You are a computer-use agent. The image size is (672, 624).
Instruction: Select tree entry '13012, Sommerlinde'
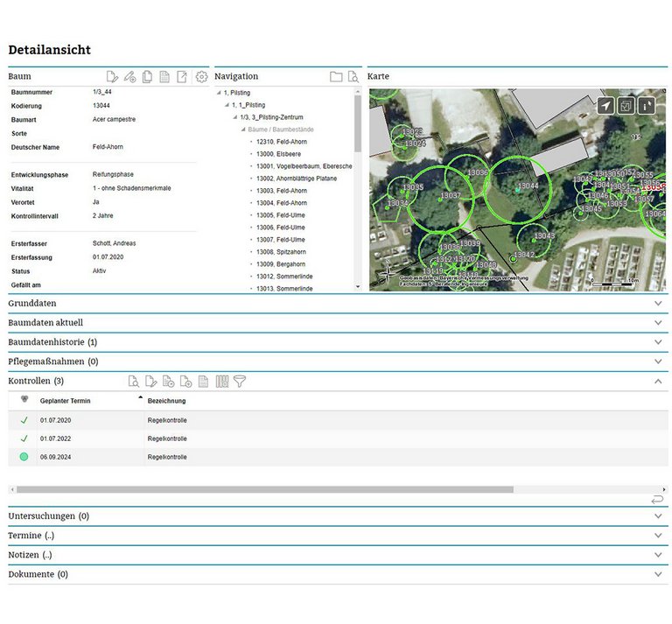[x=284, y=277]
